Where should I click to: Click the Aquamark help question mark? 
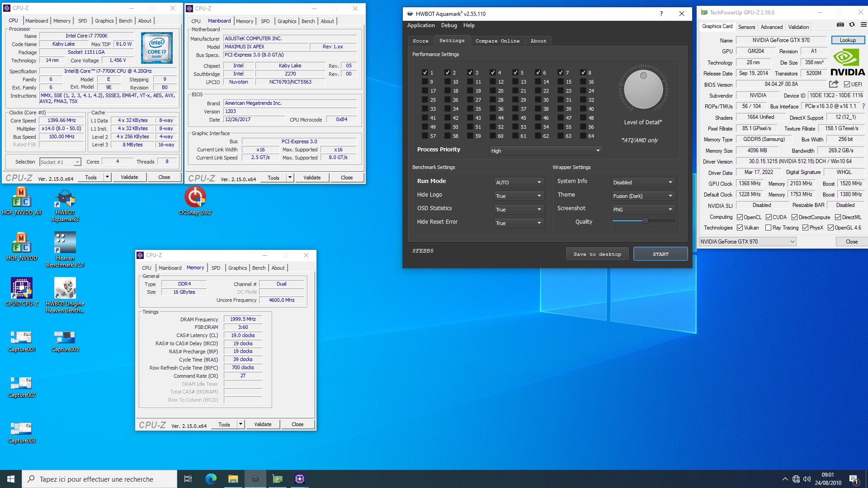[x=661, y=14]
